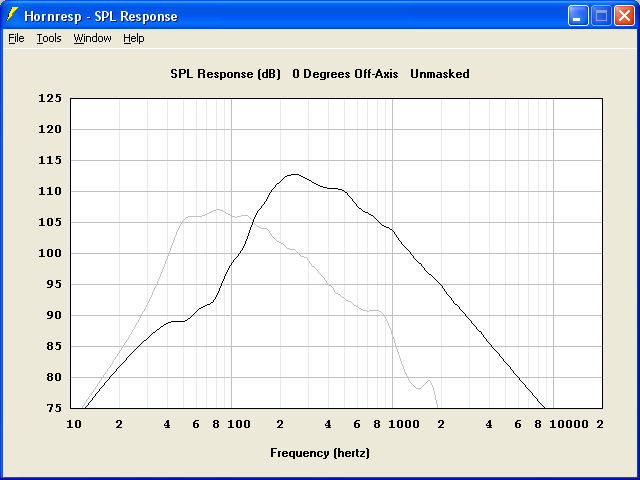This screenshot has height=480, width=640.
Task: Click the gray SPL curve peak near 107 dB
Action: (x=218, y=209)
